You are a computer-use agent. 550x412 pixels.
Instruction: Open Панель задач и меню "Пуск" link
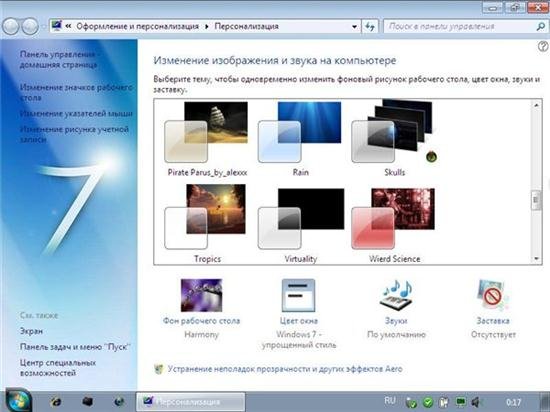pos(75,347)
